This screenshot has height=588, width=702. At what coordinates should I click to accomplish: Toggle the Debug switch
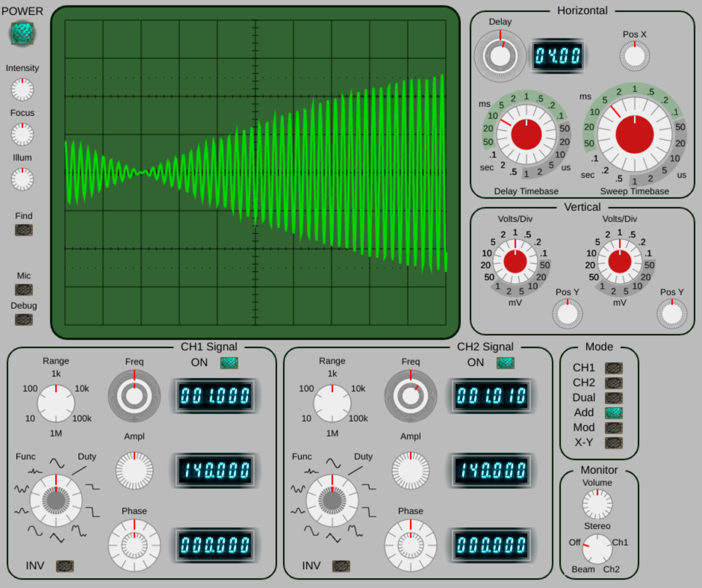click(x=24, y=320)
